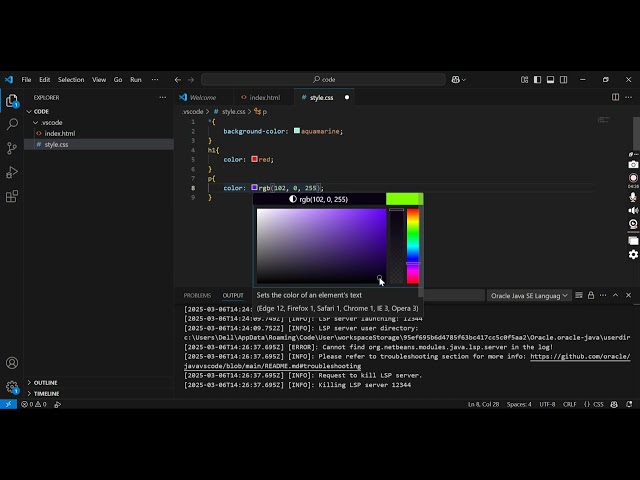Clear the output panel

pos(579,295)
